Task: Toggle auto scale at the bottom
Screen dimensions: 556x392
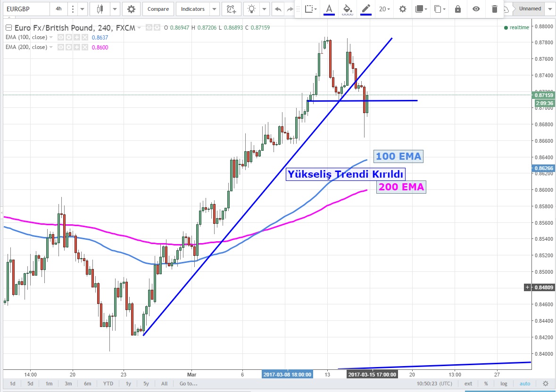Action: [525, 384]
